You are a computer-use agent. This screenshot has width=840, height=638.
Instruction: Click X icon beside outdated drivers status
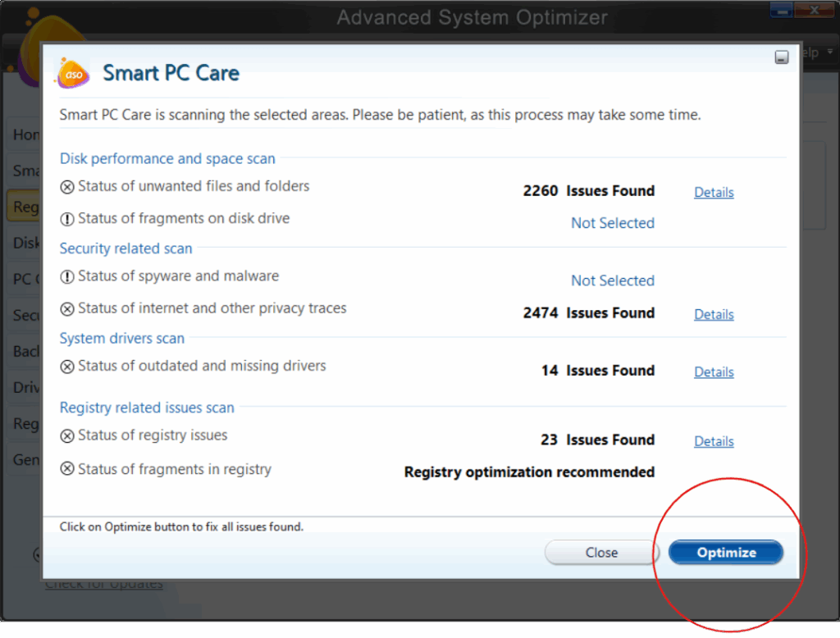[67, 367]
